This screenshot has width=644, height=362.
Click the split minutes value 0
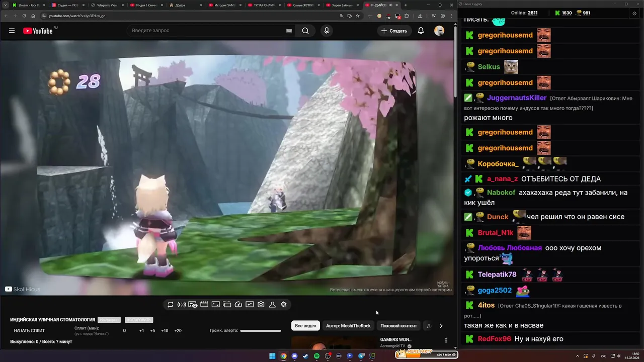tap(124, 331)
